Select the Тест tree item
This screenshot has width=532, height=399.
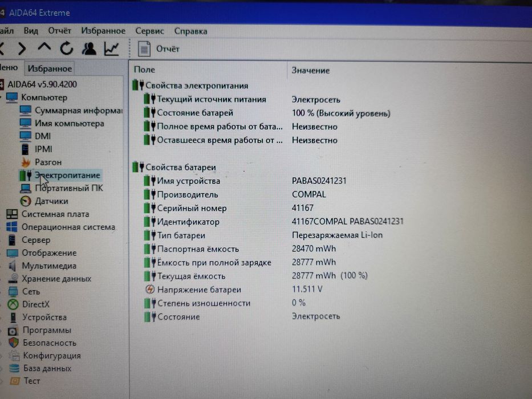pos(32,381)
